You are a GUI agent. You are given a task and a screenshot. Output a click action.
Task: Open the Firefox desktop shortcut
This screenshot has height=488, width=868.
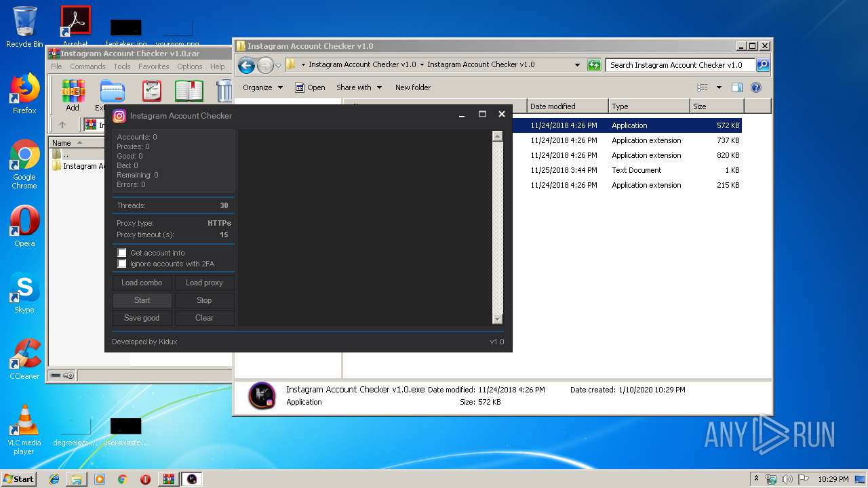(24, 94)
